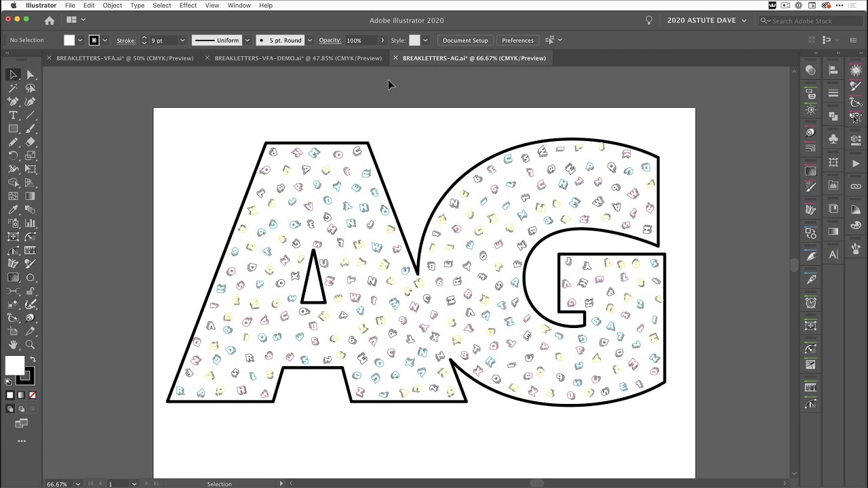The height and width of the screenshot is (488, 868).
Task: Select the Paintbrush tool
Action: tap(31, 129)
